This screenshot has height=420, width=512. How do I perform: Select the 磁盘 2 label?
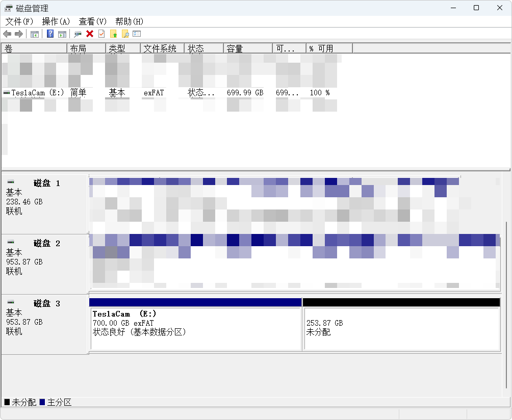point(47,244)
